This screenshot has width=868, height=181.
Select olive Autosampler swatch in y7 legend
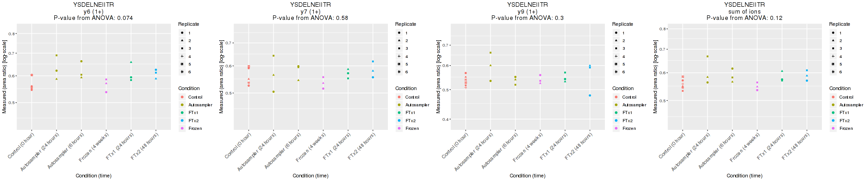(399, 105)
